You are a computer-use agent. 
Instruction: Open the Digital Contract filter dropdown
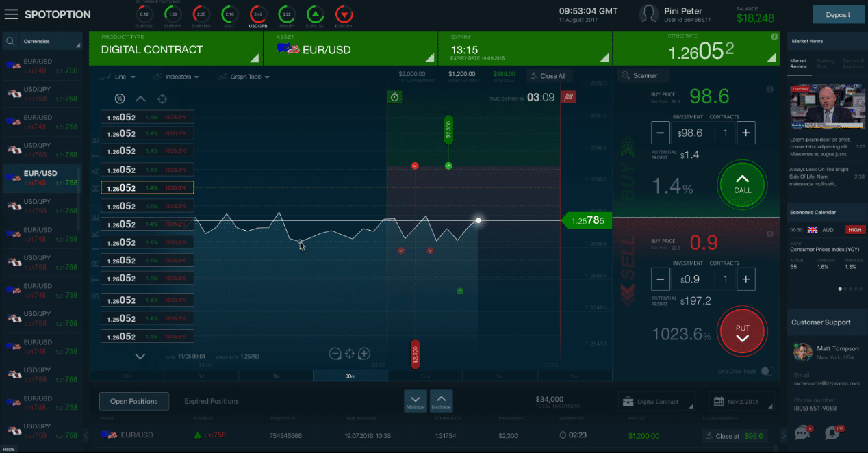pyautogui.click(x=656, y=402)
